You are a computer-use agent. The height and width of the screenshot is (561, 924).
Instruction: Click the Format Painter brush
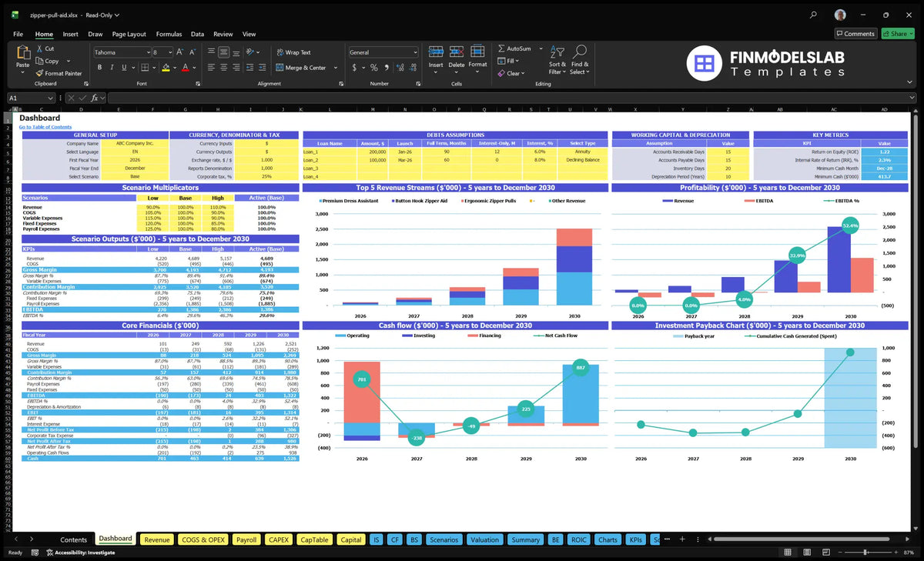(x=39, y=73)
